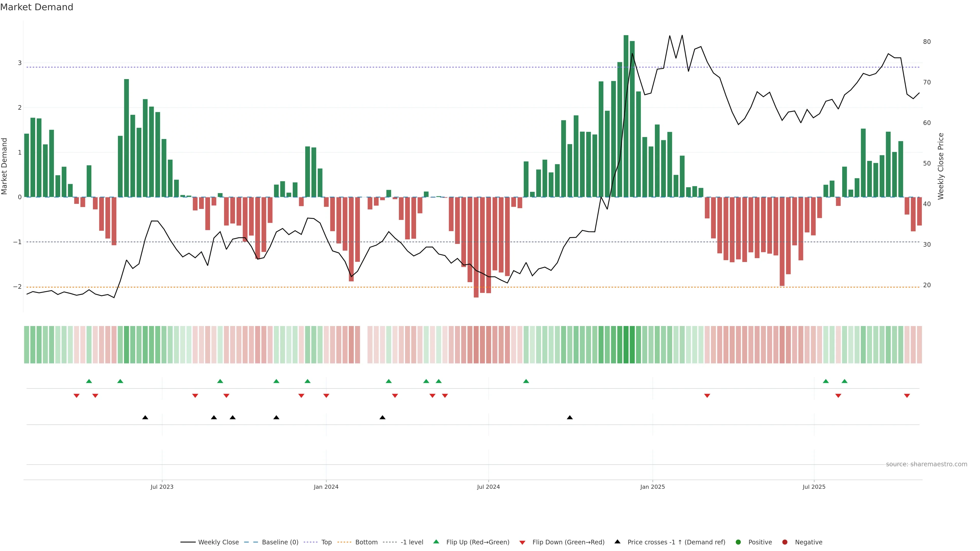Toggle the -1 level legend entry

[412, 542]
